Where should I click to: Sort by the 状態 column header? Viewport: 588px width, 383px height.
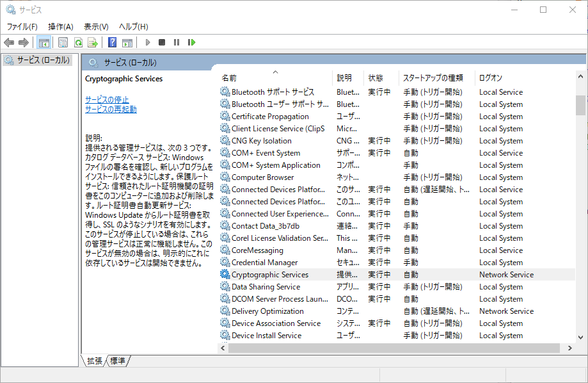click(381, 77)
